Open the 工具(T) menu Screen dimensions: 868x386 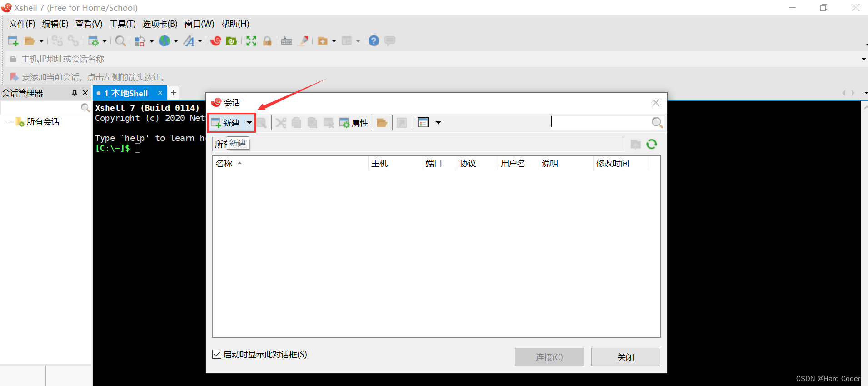[x=123, y=24]
